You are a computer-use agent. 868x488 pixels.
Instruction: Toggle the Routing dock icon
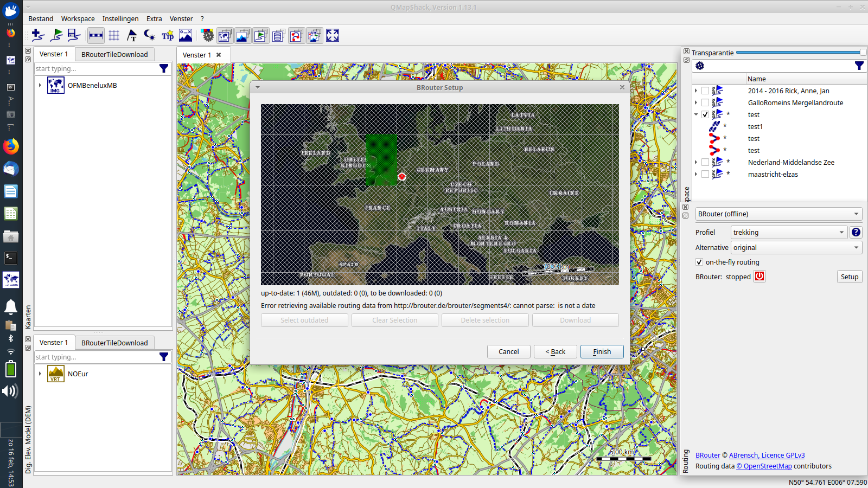[297, 36]
